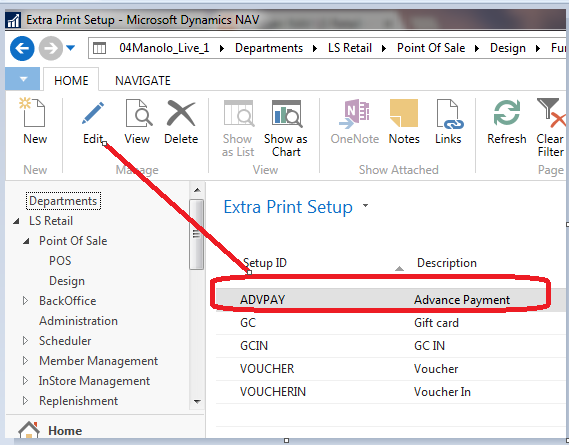The height and width of the screenshot is (445, 569).
Task: Click the Point Of Sale breadcrumb segment
Action: click(431, 48)
